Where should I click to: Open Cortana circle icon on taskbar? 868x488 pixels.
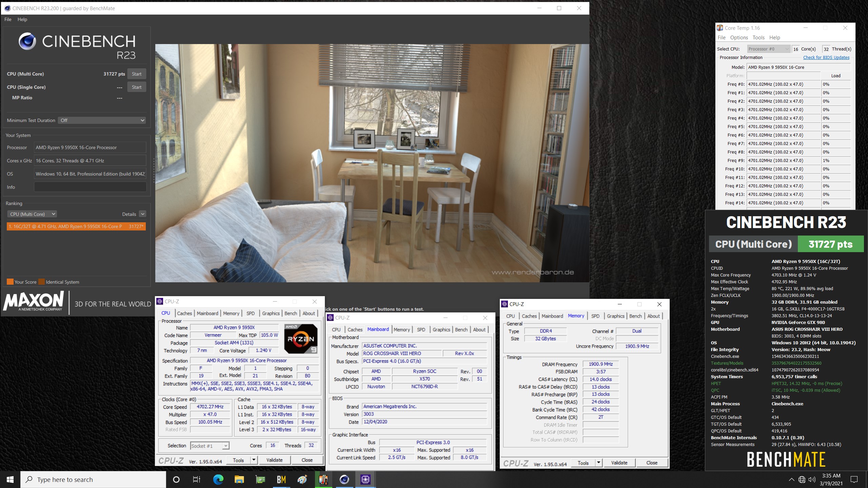click(176, 479)
